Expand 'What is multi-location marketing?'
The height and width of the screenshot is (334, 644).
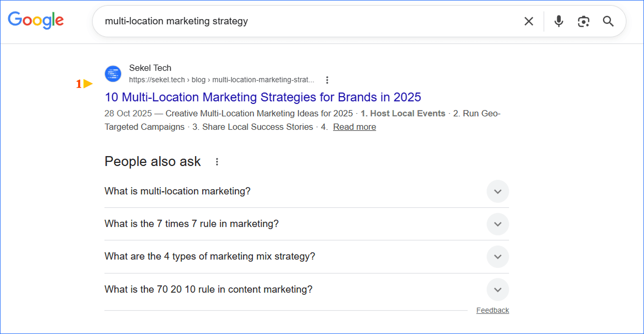pyautogui.click(x=497, y=191)
